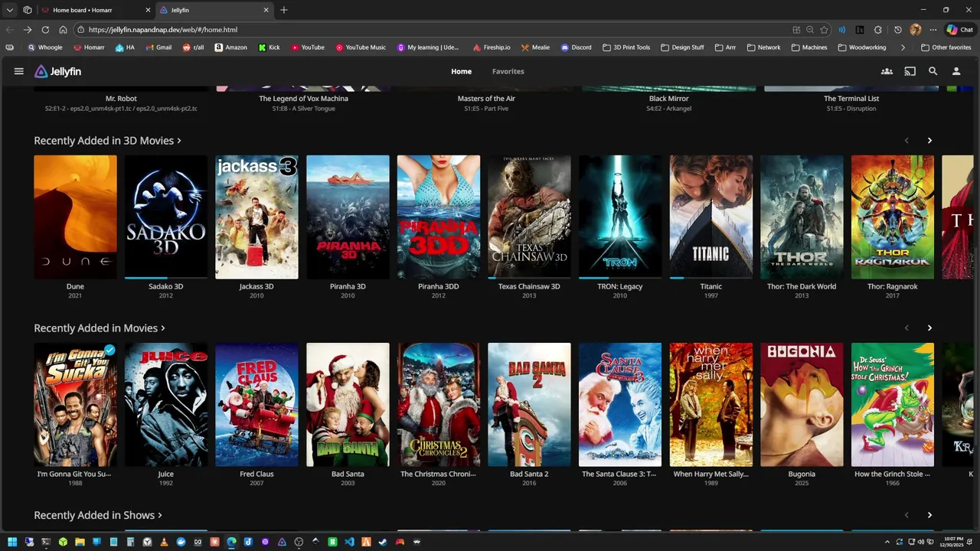The image size is (980, 551).
Task: Reload the page with the refresh icon
Action: click(45, 30)
